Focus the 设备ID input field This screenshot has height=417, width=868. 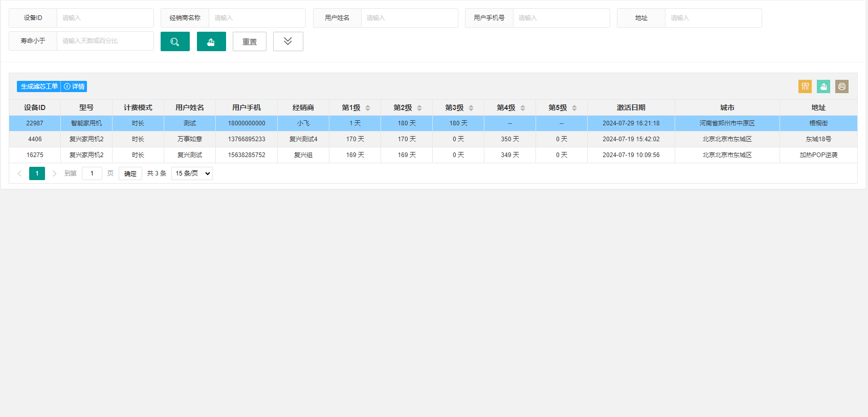105,18
